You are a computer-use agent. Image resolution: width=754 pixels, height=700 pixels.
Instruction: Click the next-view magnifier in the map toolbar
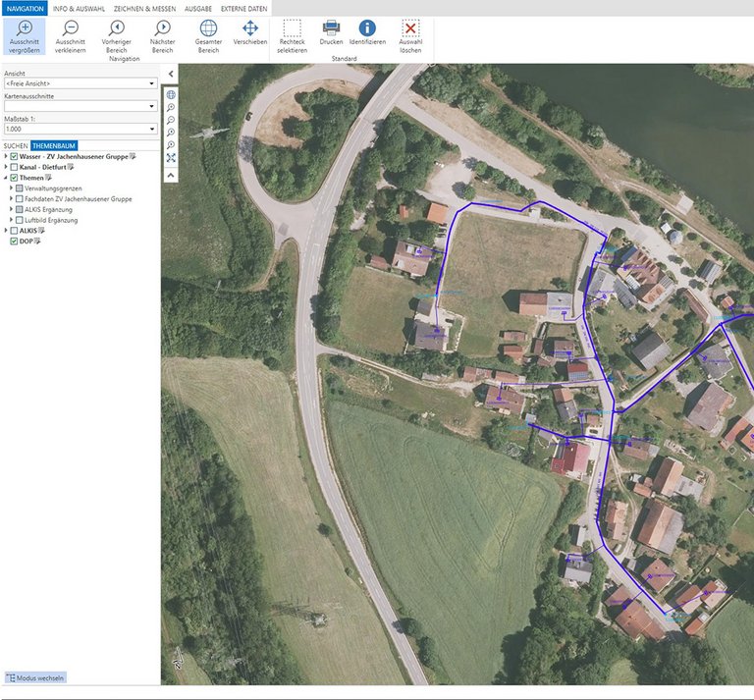(171, 144)
